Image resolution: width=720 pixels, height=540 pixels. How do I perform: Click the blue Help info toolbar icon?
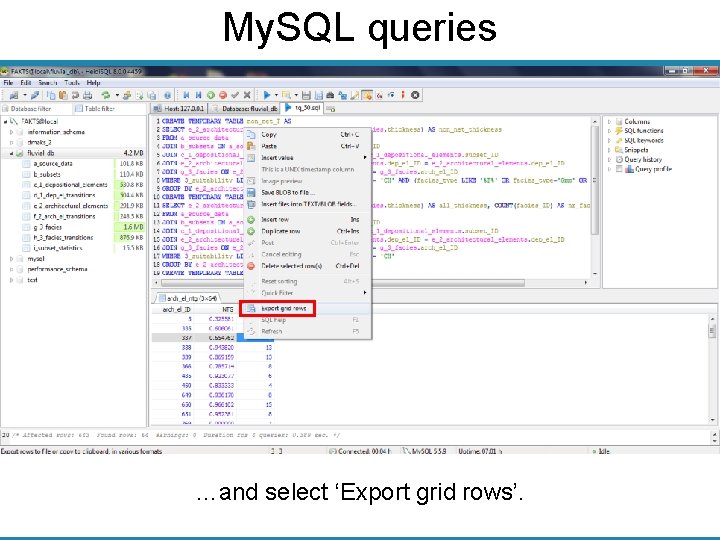click(x=168, y=96)
